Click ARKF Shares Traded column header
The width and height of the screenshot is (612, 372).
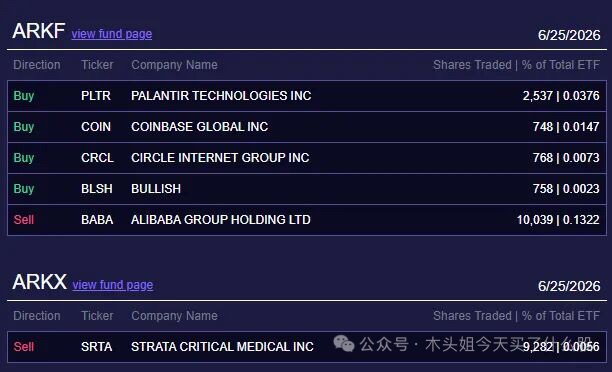516,65
